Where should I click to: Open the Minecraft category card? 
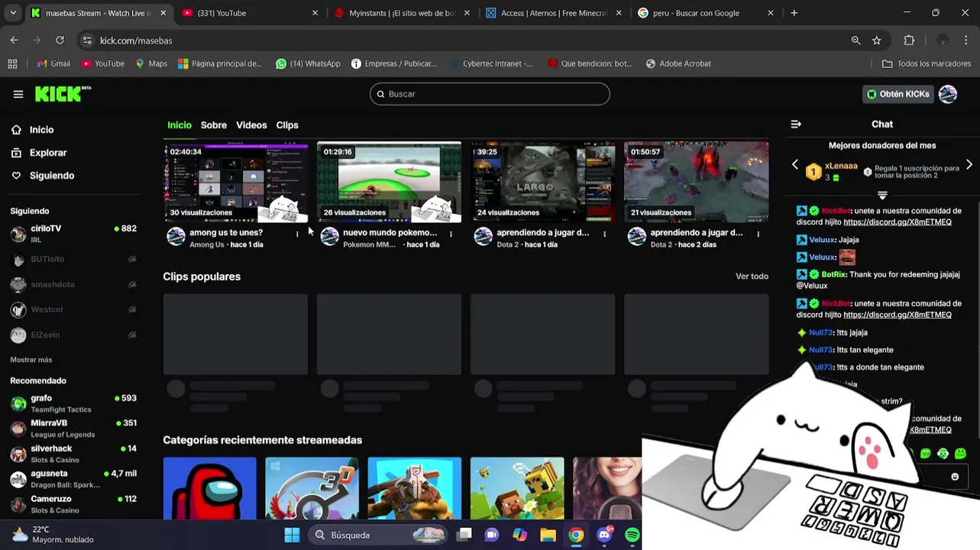pos(517,489)
